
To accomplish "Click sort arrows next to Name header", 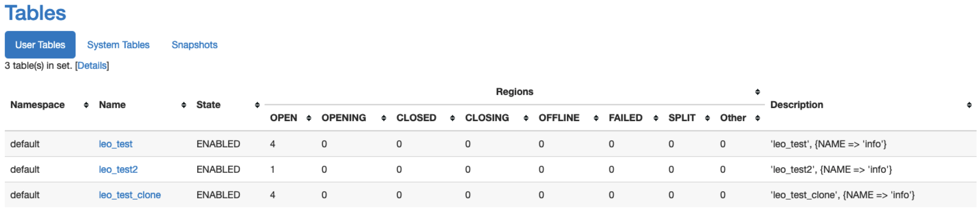I will pyautogui.click(x=184, y=105).
